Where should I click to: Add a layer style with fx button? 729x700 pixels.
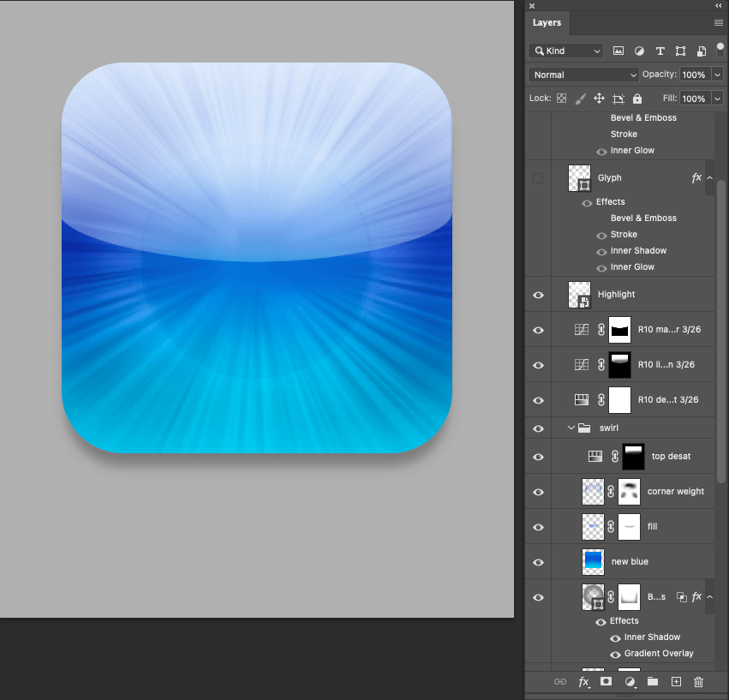583,682
